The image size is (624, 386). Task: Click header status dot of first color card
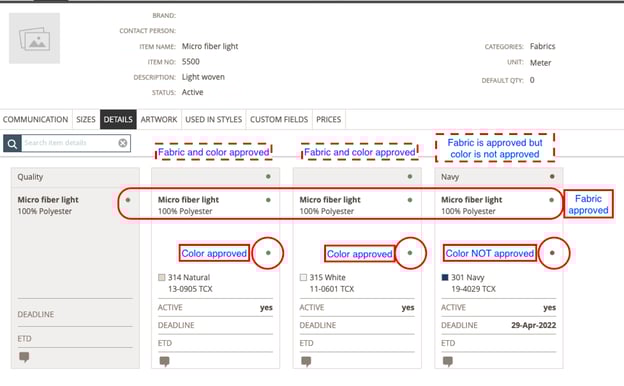(268, 176)
